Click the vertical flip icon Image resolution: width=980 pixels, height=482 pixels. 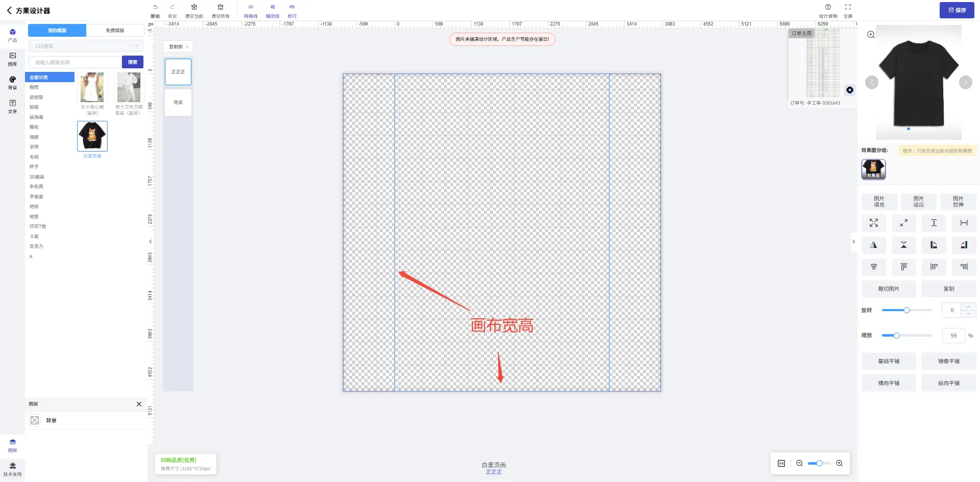(x=904, y=245)
